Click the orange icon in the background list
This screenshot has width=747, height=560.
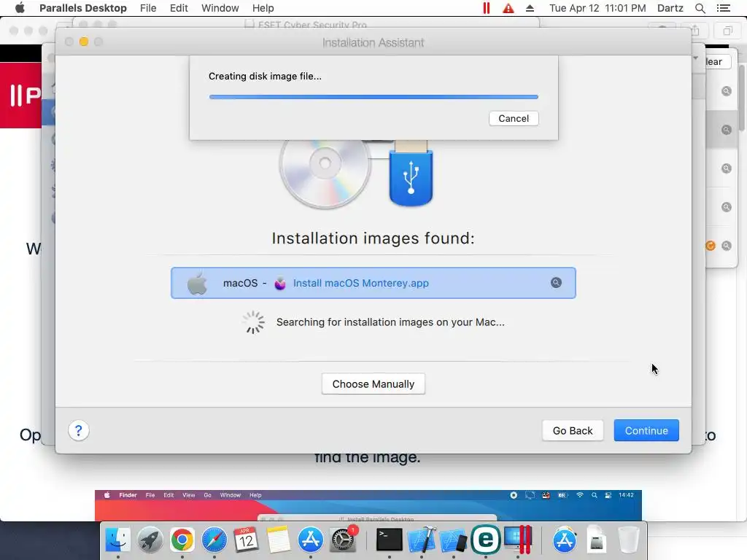click(x=711, y=246)
